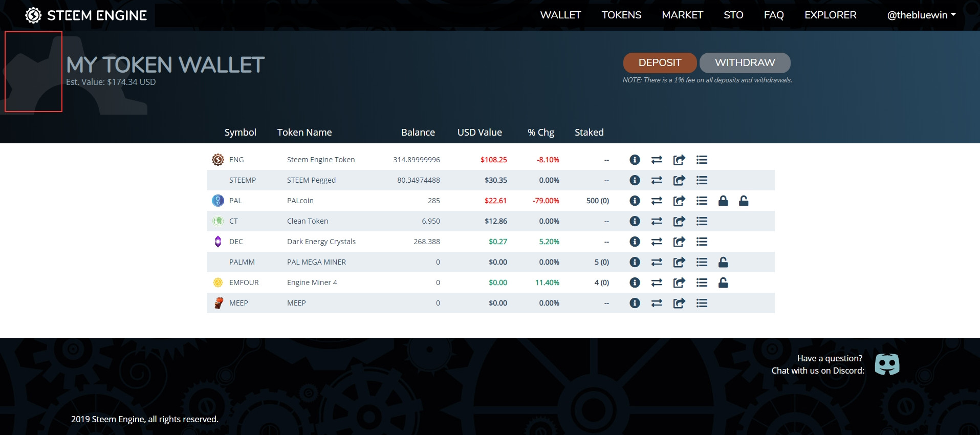Image resolution: width=980 pixels, height=435 pixels.
Task: Click the trade arrows icon for ENG
Action: click(657, 160)
